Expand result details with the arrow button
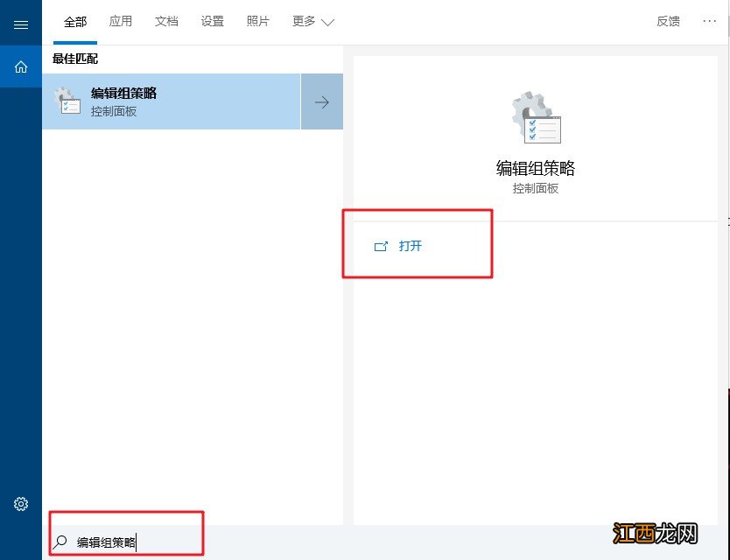730x560 pixels. click(322, 101)
